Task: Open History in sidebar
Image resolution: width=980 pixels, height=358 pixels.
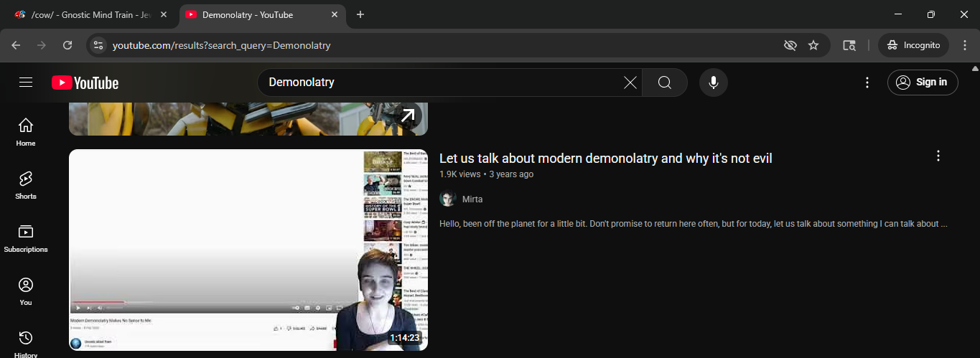Action: (x=26, y=343)
